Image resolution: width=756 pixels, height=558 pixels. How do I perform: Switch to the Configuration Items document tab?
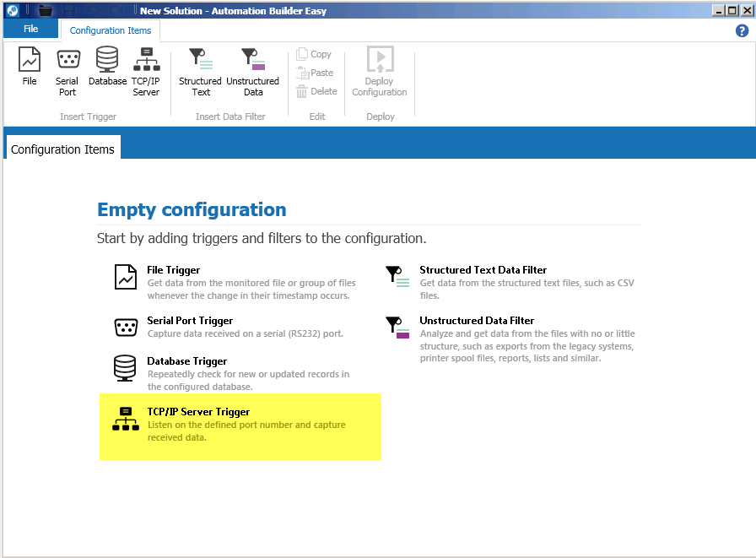point(62,149)
